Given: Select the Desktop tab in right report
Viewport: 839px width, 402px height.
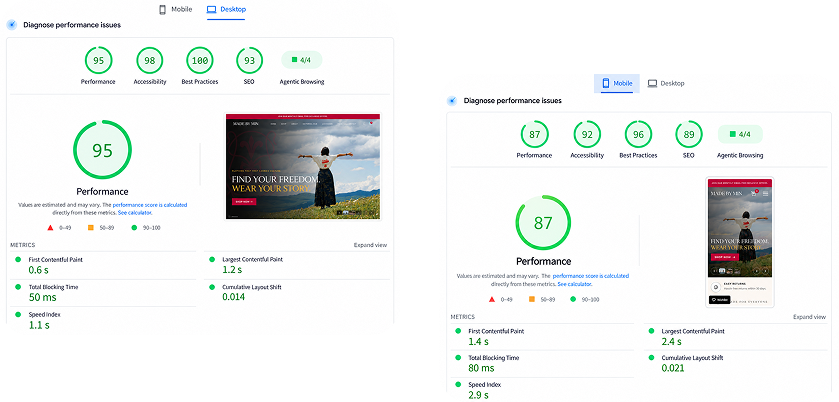Looking at the screenshot, I should click(666, 83).
